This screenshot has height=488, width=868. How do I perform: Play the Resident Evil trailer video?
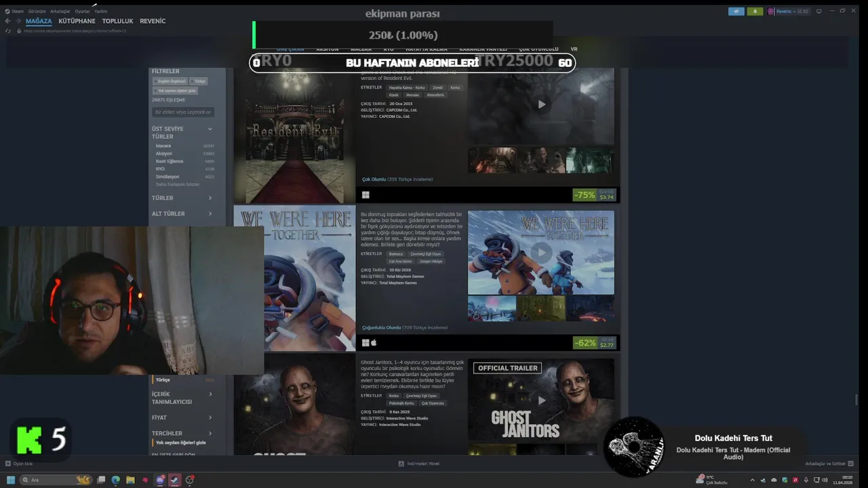(541, 104)
